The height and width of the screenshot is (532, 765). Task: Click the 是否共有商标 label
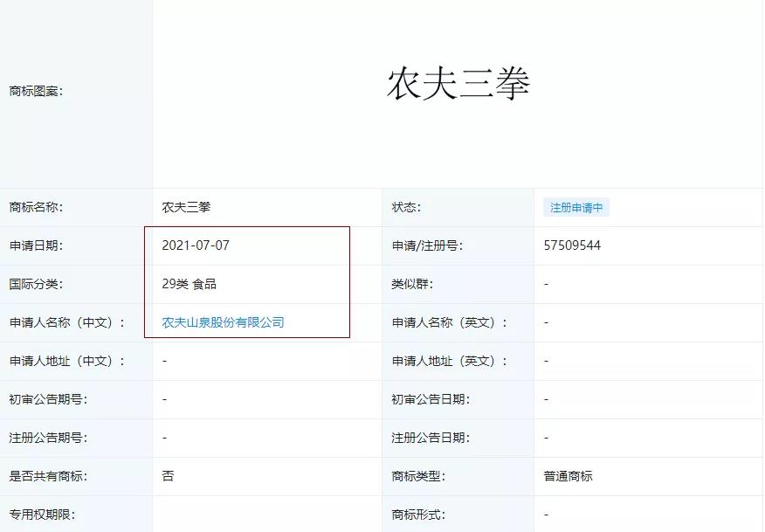(48, 476)
